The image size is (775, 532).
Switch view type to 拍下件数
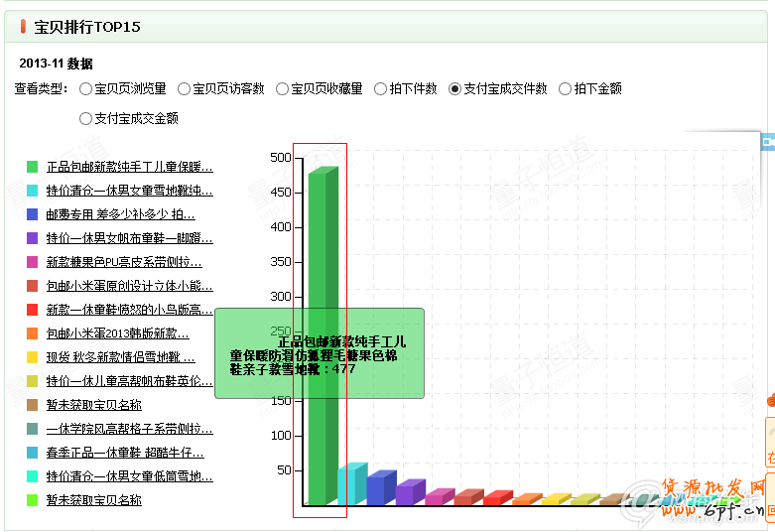381,89
